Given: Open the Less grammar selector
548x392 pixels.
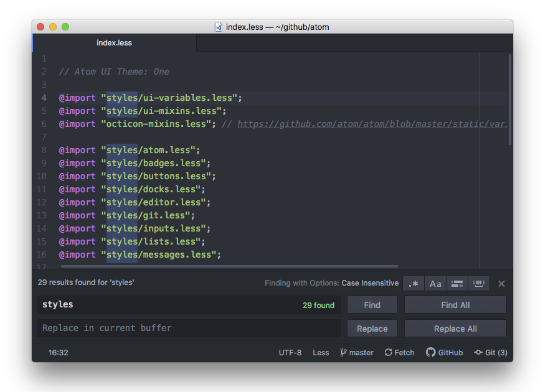Looking at the screenshot, I should (x=321, y=352).
